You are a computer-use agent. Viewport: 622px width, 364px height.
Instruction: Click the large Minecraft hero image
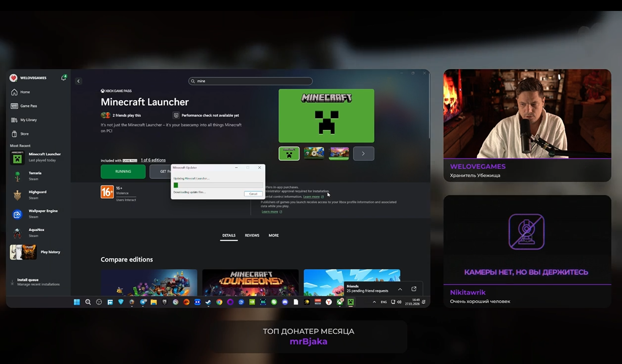[326, 116]
